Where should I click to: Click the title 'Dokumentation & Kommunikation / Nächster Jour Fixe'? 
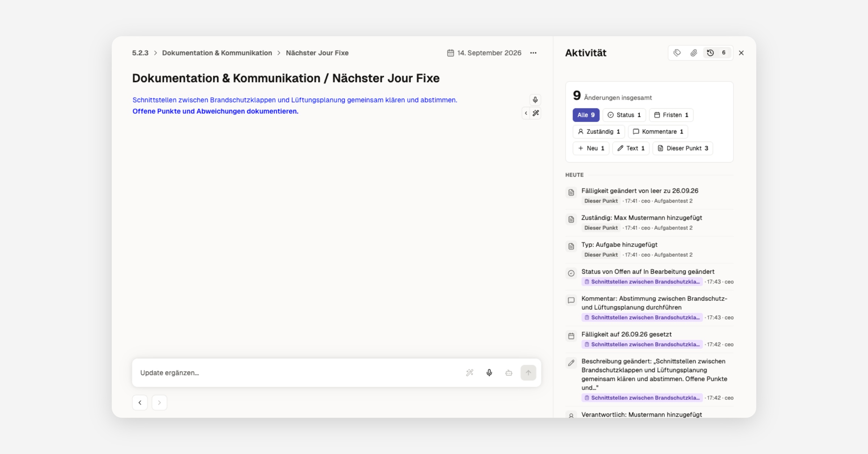tap(286, 78)
